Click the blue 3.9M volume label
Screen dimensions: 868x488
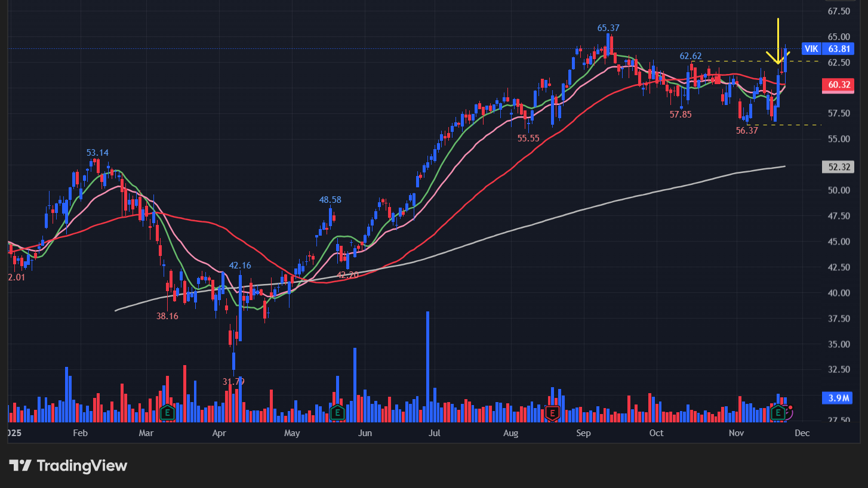pyautogui.click(x=839, y=398)
